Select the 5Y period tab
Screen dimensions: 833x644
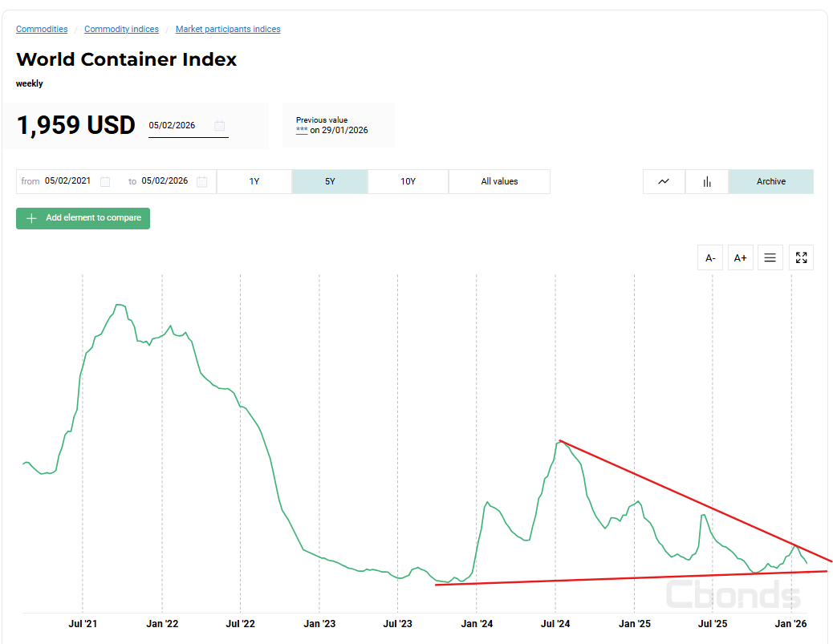click(330, 181)
